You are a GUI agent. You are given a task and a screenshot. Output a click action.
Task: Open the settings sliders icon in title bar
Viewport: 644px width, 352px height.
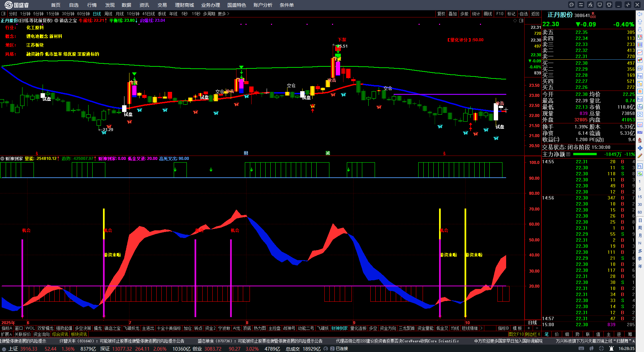581,5
